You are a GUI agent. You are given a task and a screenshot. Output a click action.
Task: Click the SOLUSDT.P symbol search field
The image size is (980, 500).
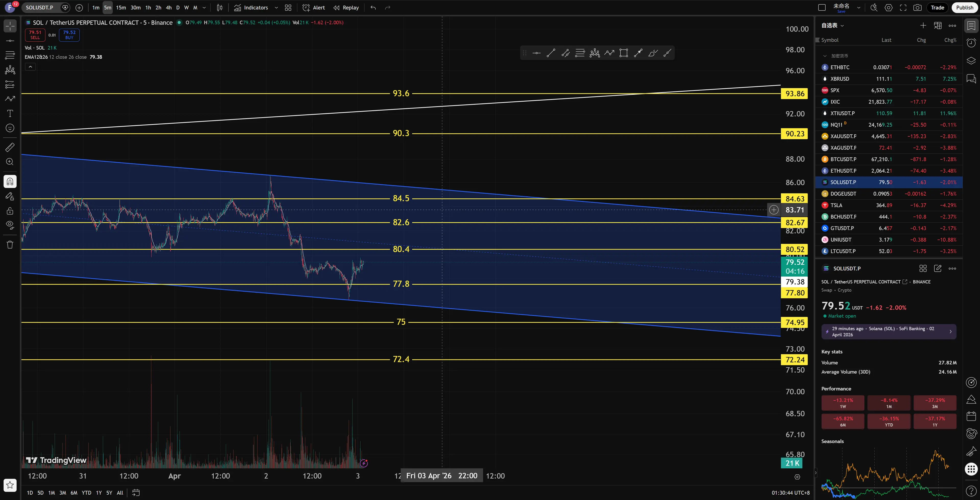(x=40, y=8)
